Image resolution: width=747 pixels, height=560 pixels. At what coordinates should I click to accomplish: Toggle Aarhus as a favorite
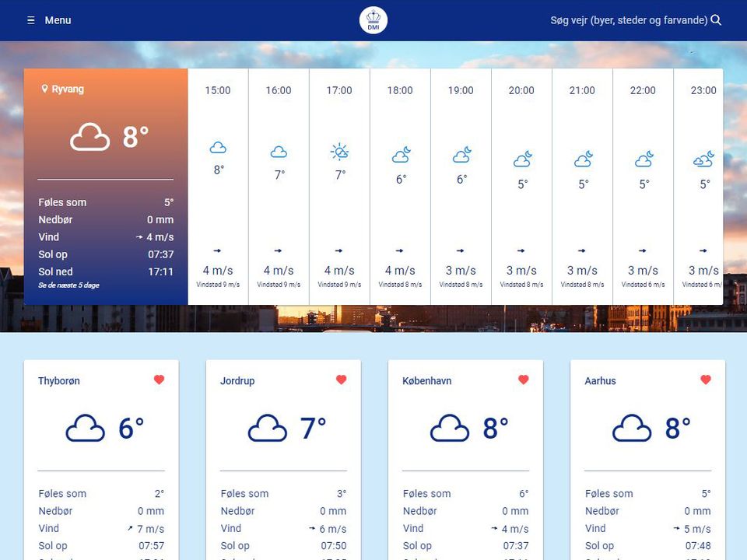pyautogui.click(x=706, y=380)
